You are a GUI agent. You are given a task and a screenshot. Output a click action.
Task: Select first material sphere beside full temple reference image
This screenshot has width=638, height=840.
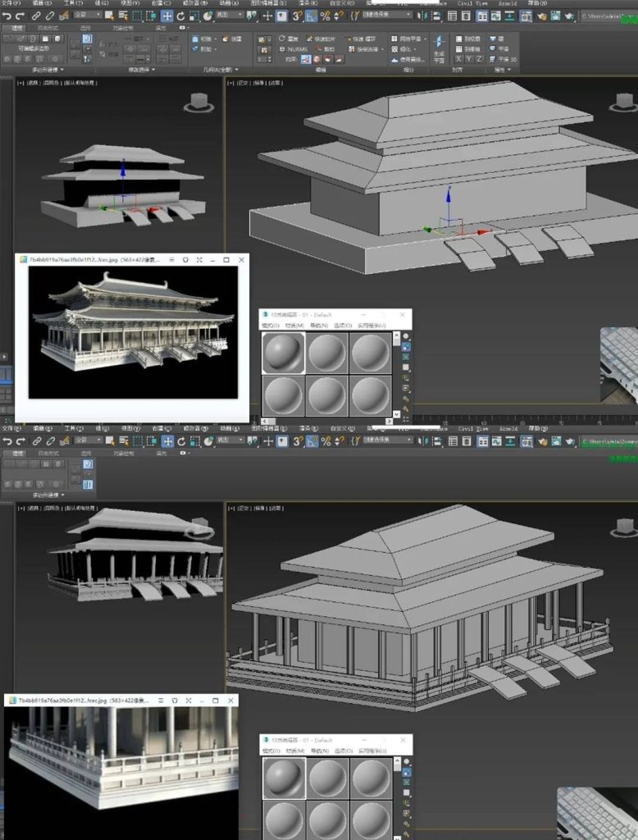tap(283, 352)
